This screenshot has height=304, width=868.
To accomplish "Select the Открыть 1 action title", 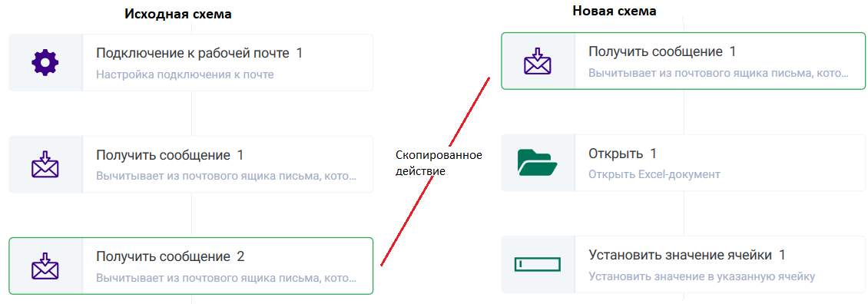I will [x=622, y=154].
